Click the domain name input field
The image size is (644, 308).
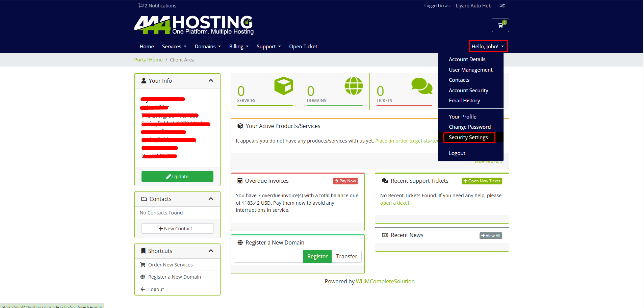pyautogui.click(x=268, y=256)
